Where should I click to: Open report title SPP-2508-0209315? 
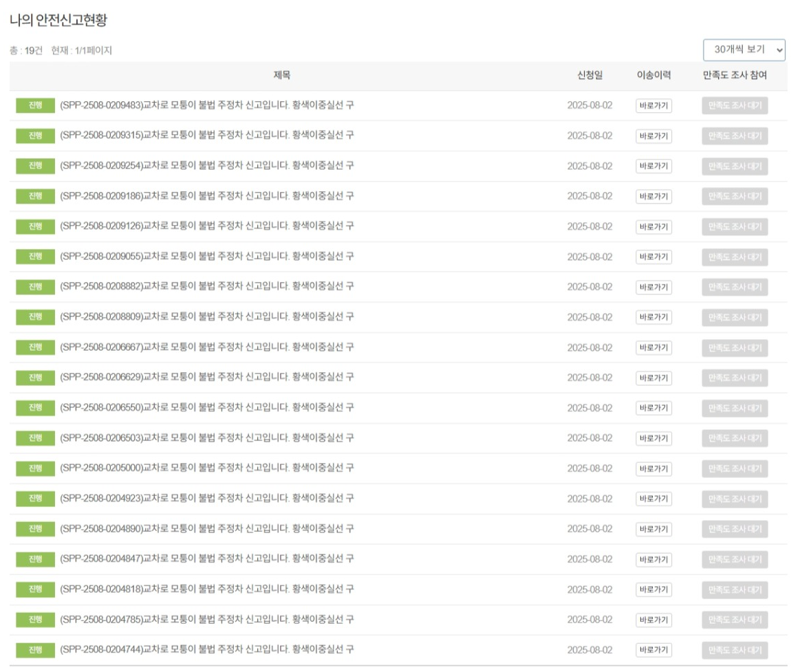pyautogui.click(x=206, y=136)
